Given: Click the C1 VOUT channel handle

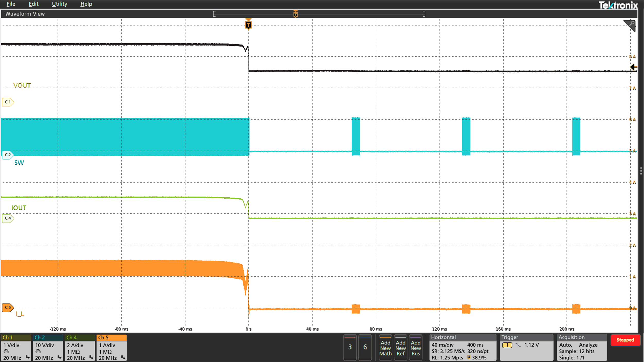Looking at the screenshot, I should (8, 102).
